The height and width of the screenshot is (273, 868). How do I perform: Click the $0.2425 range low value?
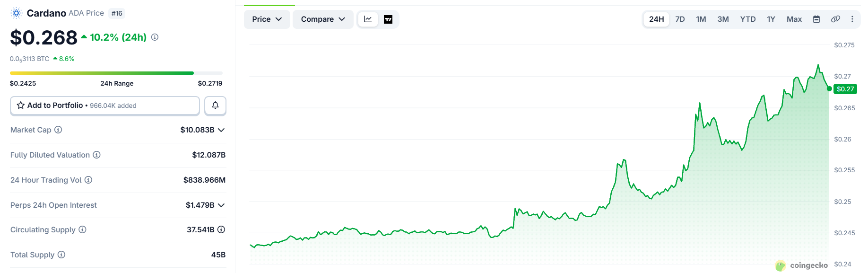point(23,83)
